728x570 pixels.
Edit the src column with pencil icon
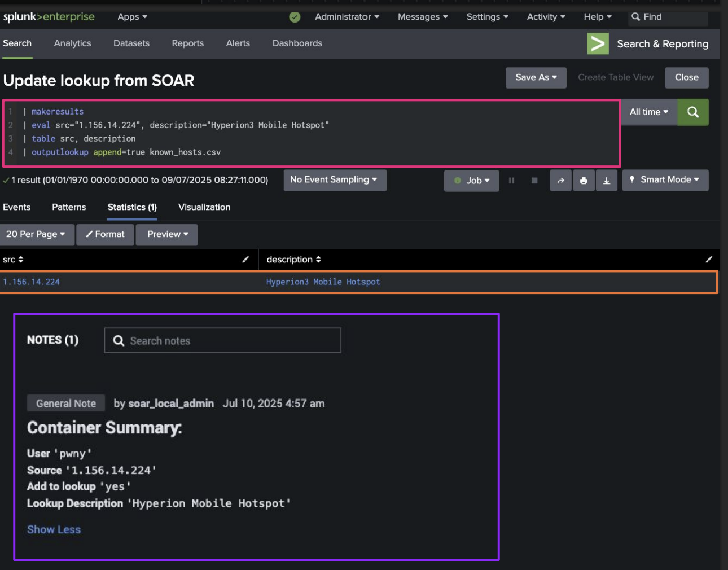(x=245, y=260)
